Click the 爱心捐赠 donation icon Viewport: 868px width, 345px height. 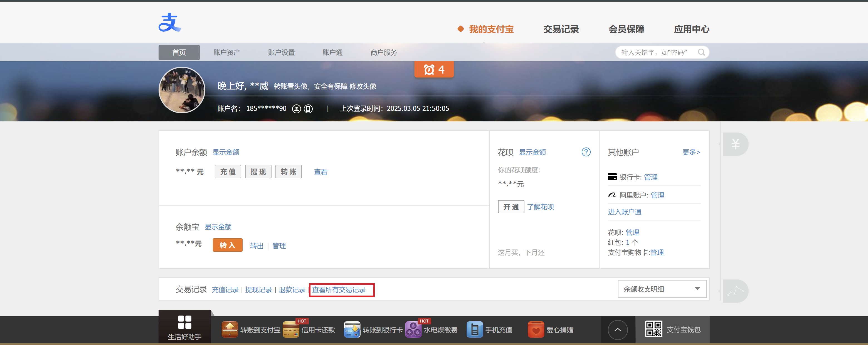click(536, 329)
